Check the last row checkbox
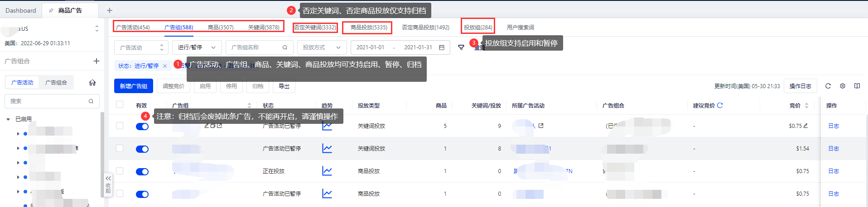The height and width of the screenshot is (207, 868). (120, 193)
